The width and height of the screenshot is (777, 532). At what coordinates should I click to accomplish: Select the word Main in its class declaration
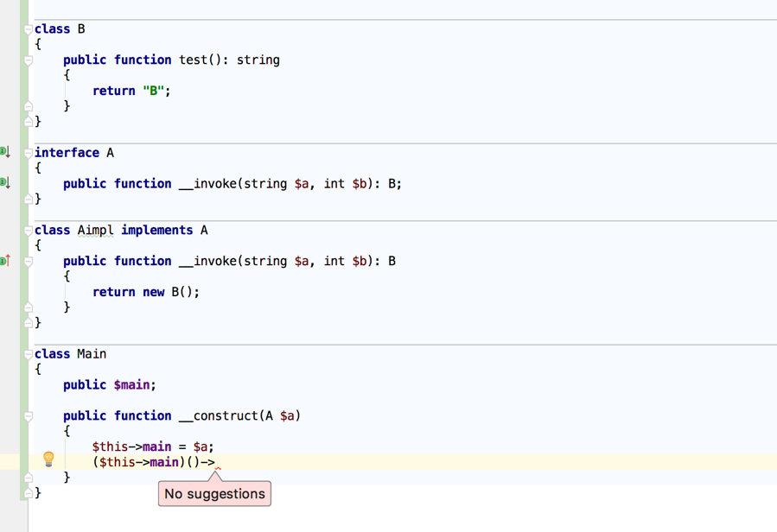[x=93, y=354]
